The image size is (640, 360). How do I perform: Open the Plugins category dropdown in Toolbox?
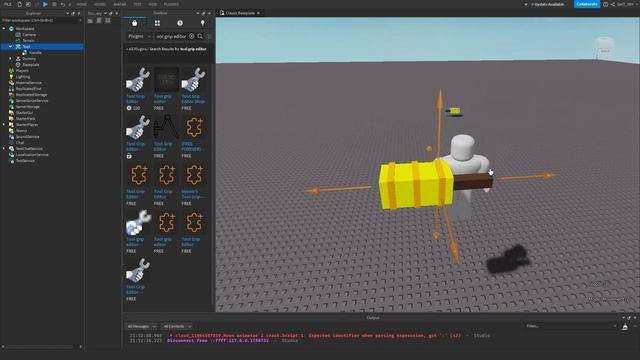[x=139, y=36]
